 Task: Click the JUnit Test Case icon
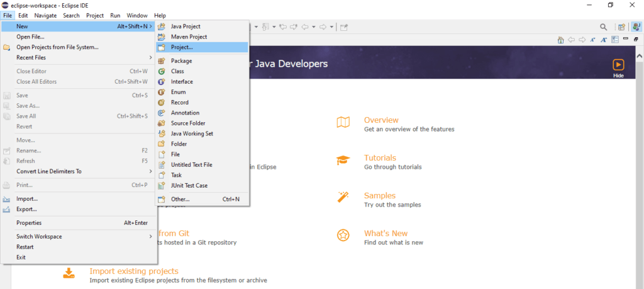click(x=162, y=185)
